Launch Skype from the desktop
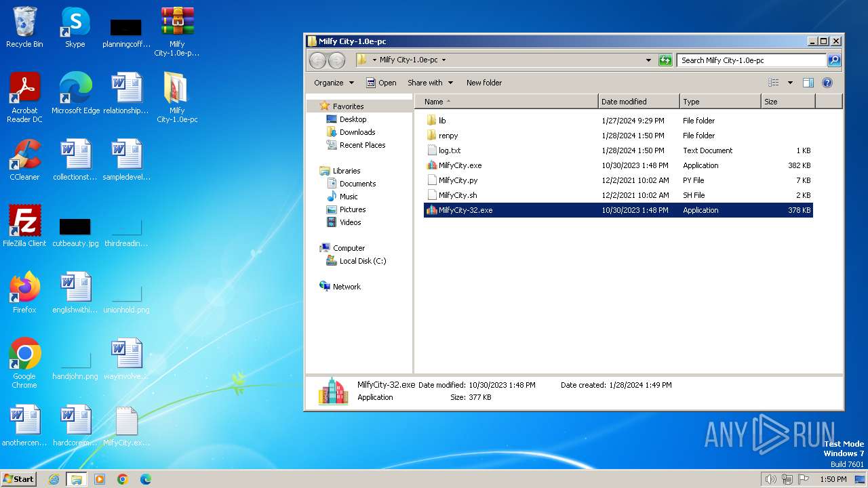The width and height of the screenshot is (868, 488). (75, 27)
